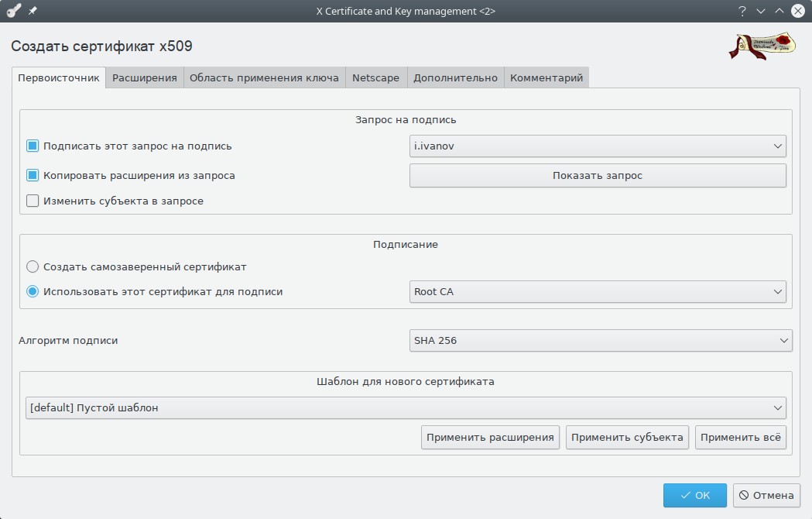Choose 'Использовать этот сертификат для подписи' option
Image resolution: width=812 pixels, height=519 pixels.
click(x=33, y=292)
